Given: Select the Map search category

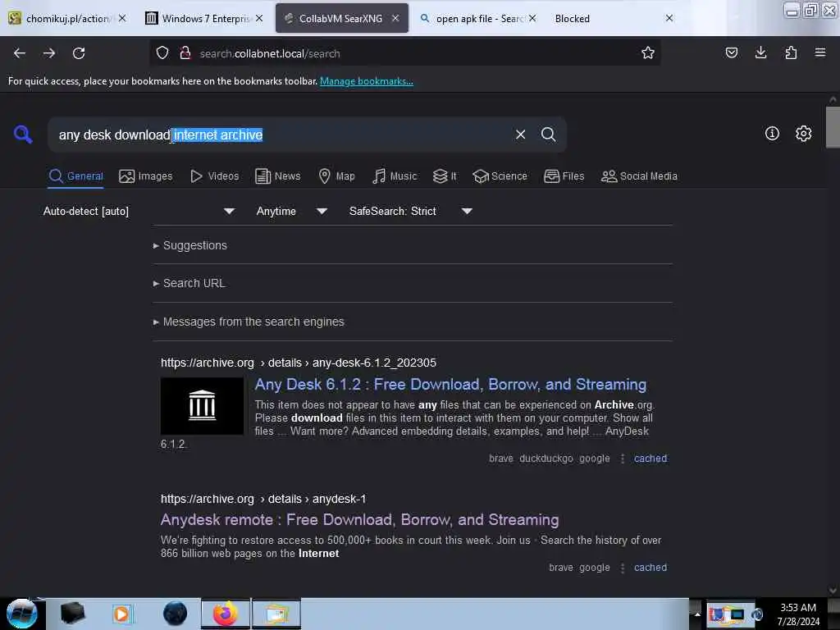Looking at the screenshot, I should (337, 176).
